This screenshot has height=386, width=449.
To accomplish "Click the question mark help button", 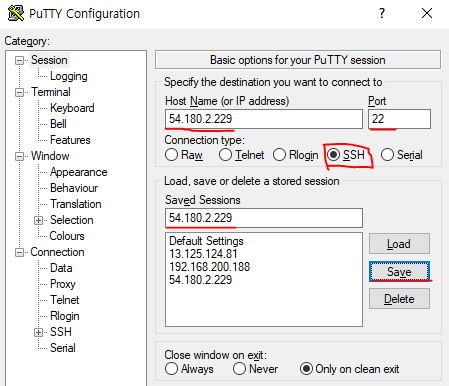I will pos(382,13).
